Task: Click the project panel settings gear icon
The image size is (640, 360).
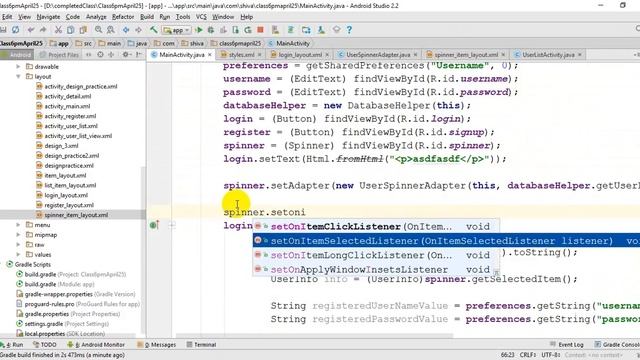Action: point(126,54)
